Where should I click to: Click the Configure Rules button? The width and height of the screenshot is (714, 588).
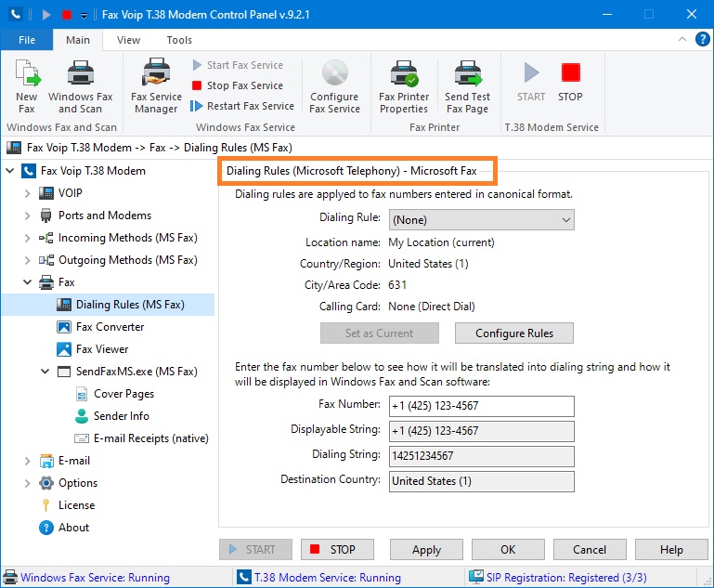pyautogui.click(x=514, y=333)
